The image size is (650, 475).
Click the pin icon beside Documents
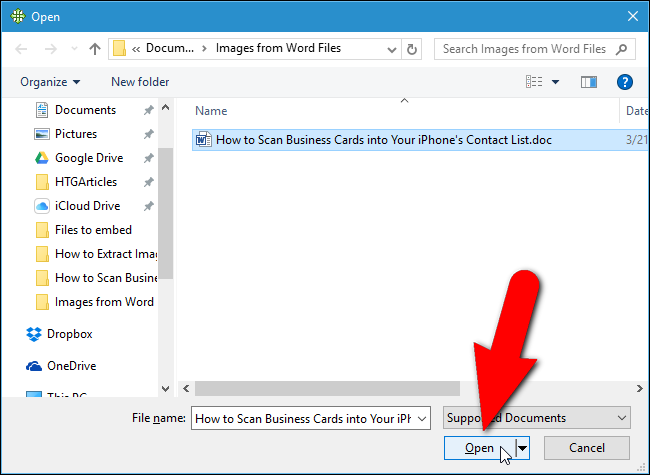tap(148, 110)
